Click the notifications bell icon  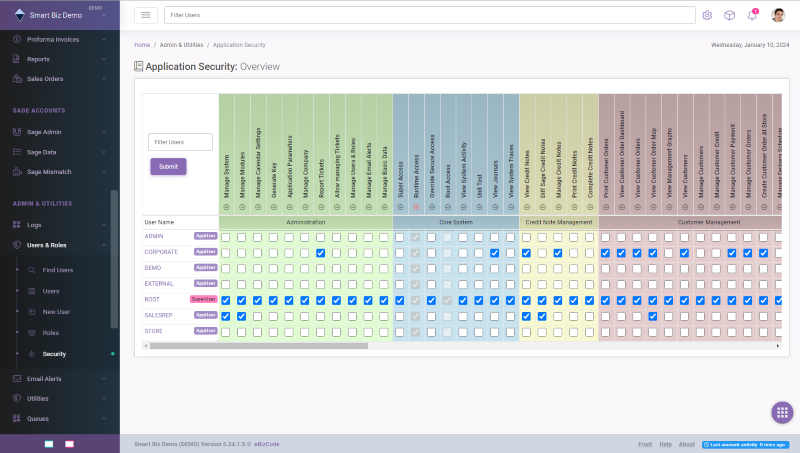(752, 15)
